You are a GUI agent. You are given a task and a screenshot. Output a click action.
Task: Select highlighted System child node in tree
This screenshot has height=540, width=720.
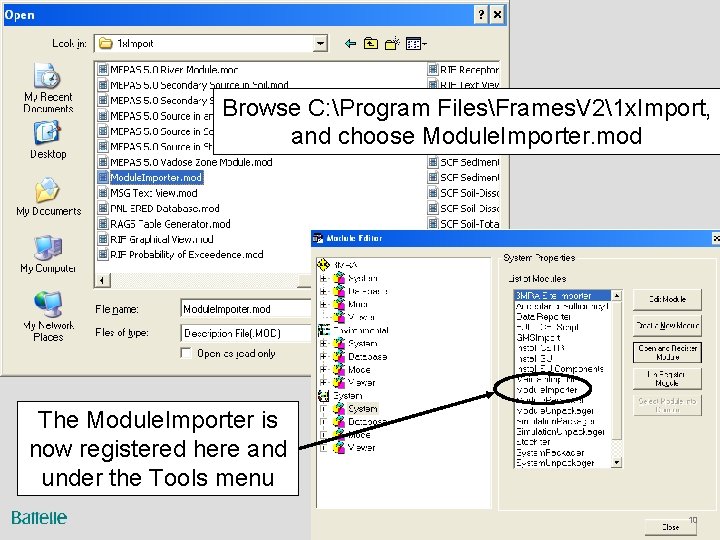tap(362, 409)
